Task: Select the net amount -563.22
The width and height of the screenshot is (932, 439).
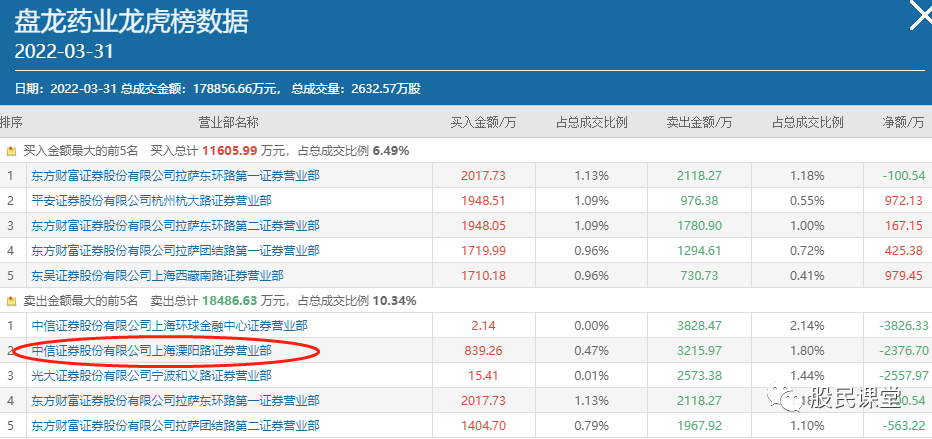Action: (x=905, y=425)
